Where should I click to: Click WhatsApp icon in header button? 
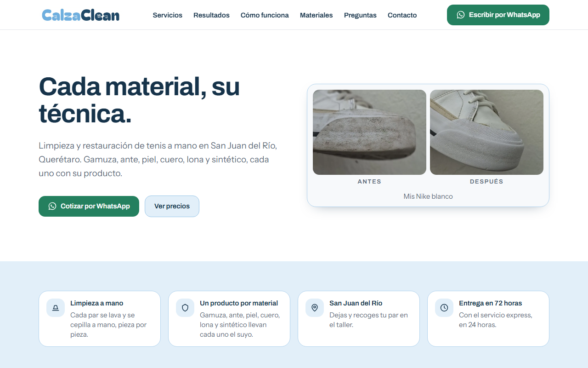coord(461,15)
